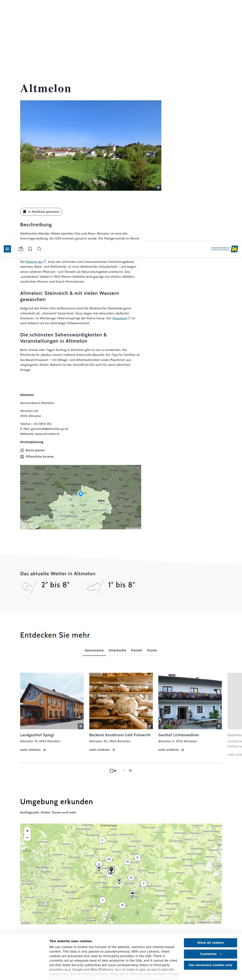The width and height of the screenshot is (242, 980).
Task: Click mehr erfahren under Bäckerei Frühwirth
Action: point(102,749)
